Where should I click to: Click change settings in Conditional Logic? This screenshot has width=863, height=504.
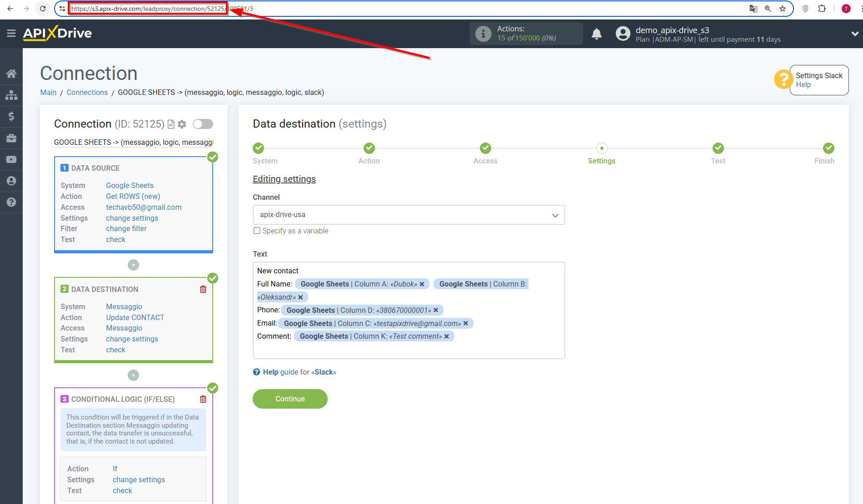(x=139, y=479)
